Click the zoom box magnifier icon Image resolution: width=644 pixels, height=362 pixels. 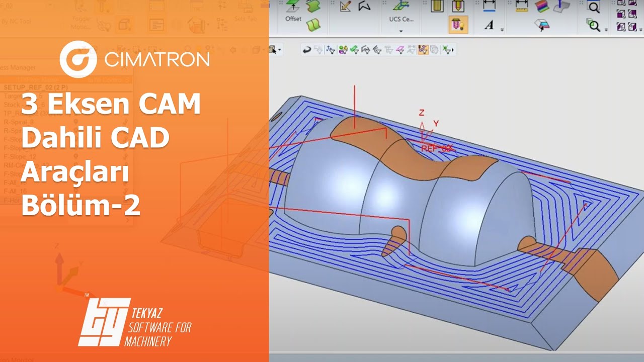[x=594, y=25]
